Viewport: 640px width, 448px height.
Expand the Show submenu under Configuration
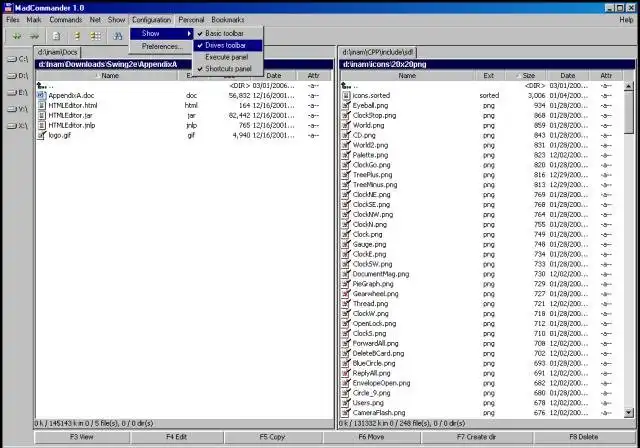[161, 33]
